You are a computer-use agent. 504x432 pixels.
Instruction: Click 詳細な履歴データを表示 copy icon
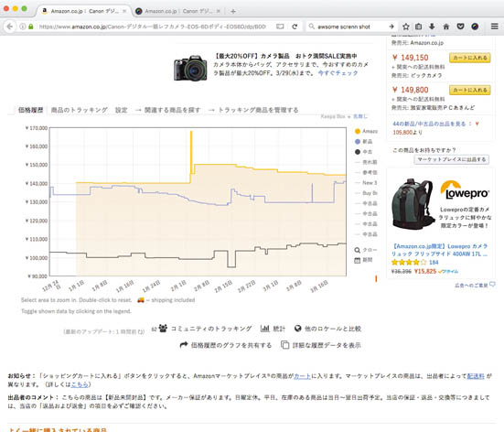284,345
